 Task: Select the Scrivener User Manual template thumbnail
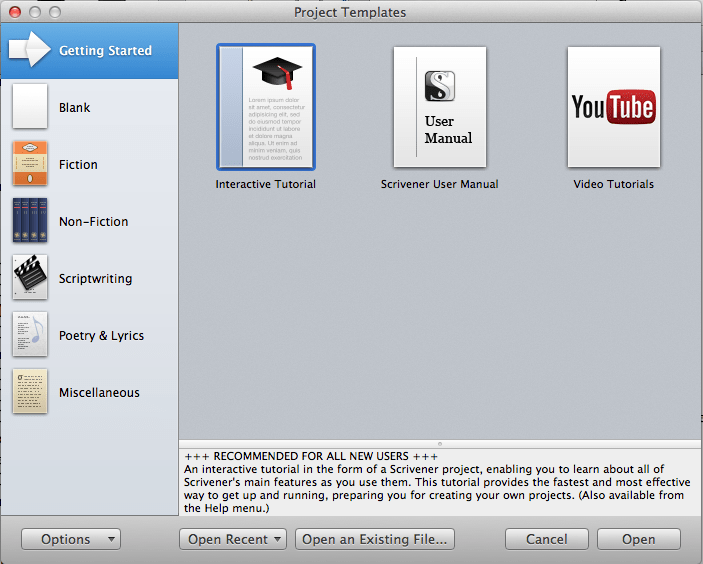click(440, 107)
